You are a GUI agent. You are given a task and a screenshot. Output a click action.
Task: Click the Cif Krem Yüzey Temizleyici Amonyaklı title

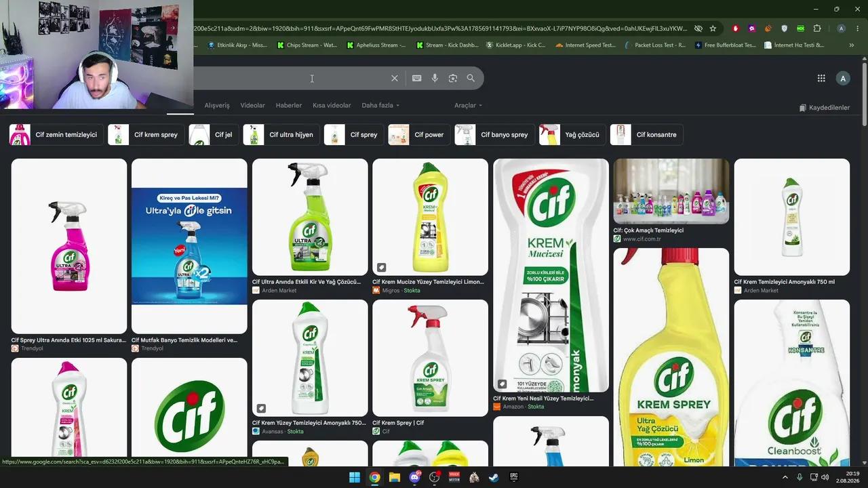tap(309, 423)
